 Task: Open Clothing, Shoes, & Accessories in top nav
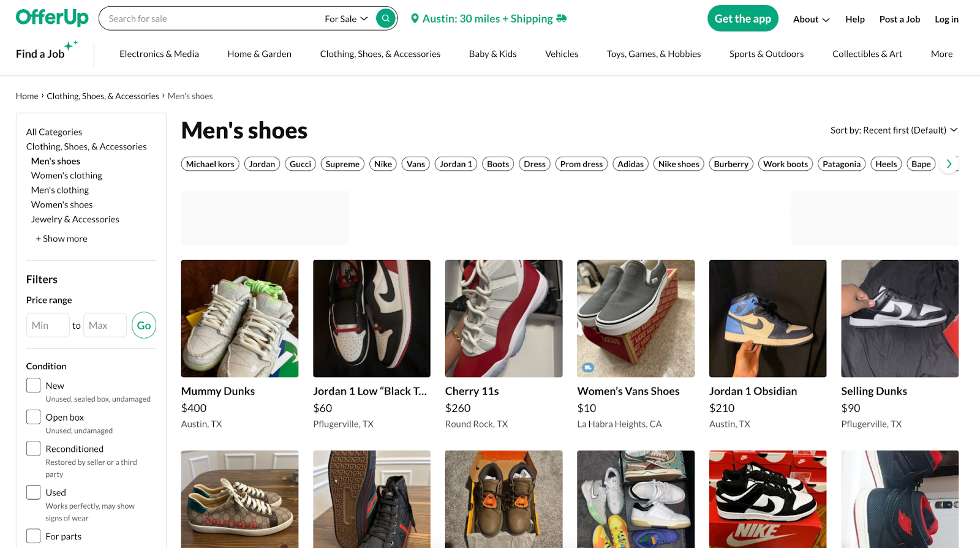tap(380, 54)
